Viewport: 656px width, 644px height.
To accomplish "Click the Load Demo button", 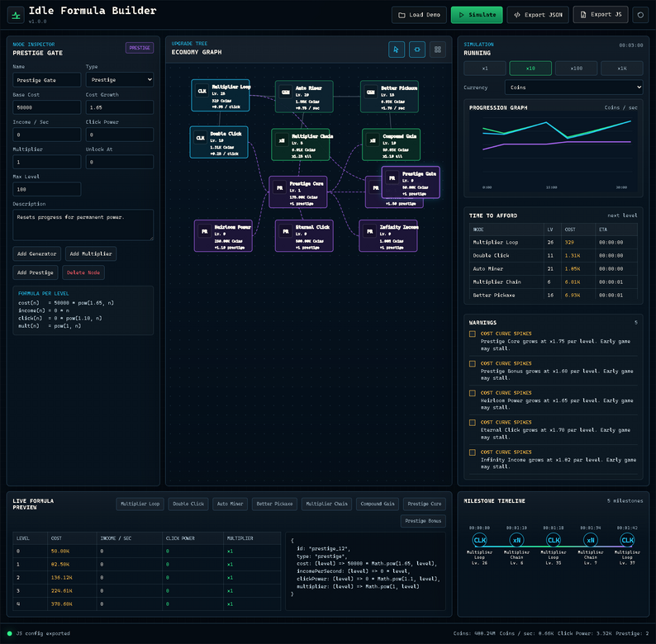I will coord(419,15).
